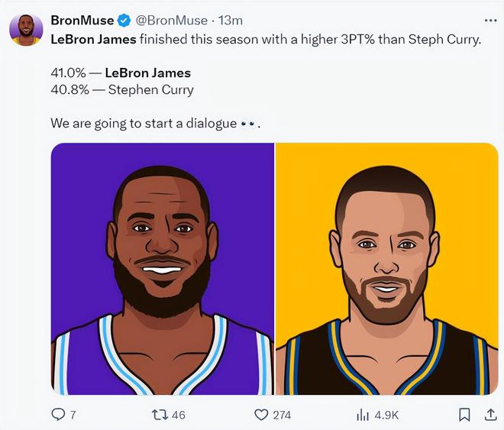504x430 pixels.
Task: Click the 274 likes count
Action: click(282, 415)
